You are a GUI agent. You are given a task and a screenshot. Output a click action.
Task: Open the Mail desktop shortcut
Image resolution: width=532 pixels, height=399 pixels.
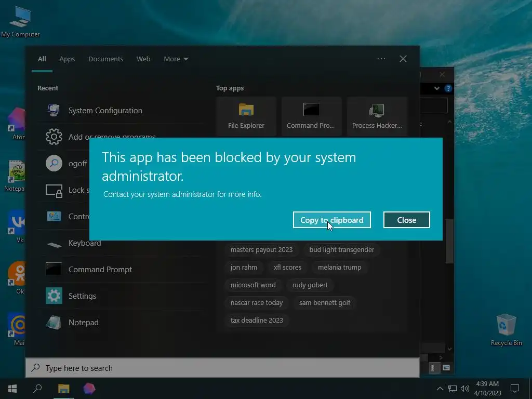coord(17,329)
